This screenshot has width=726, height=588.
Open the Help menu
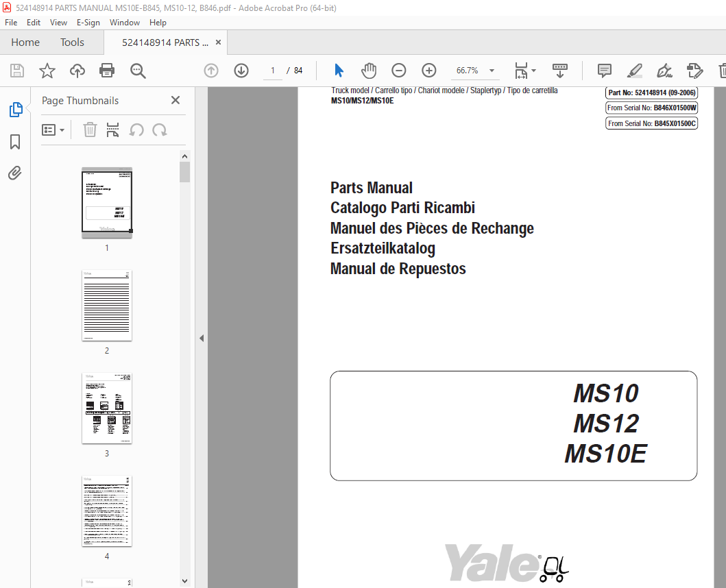point(158,22)
